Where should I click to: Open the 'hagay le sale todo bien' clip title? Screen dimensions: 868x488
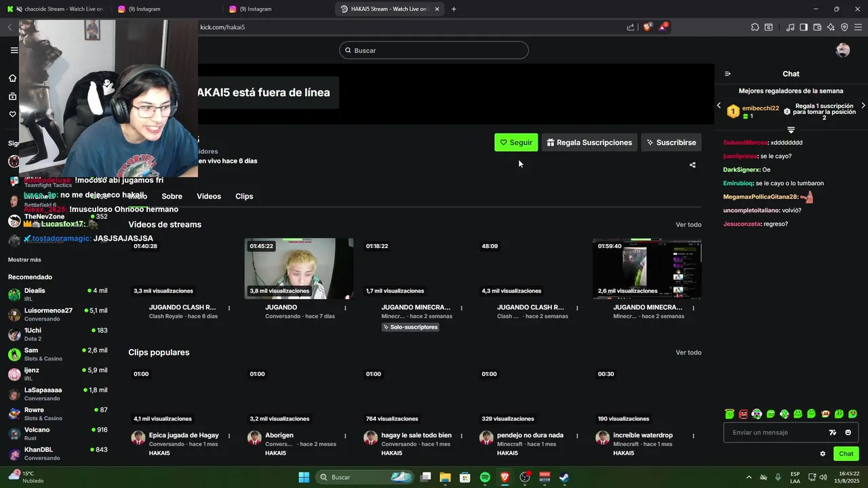tap(416, 435)
